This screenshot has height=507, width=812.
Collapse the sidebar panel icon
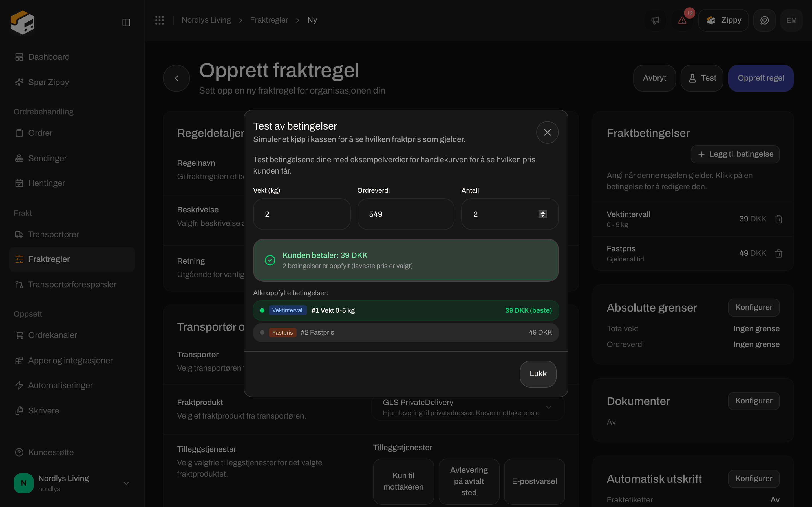pos(126,23)
